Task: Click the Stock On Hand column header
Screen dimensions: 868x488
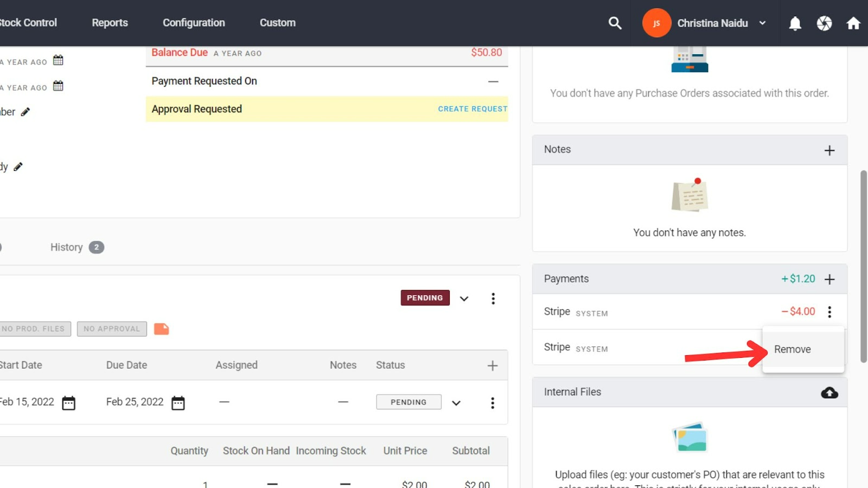Action: pyautogui.click(x=256, y=451)
